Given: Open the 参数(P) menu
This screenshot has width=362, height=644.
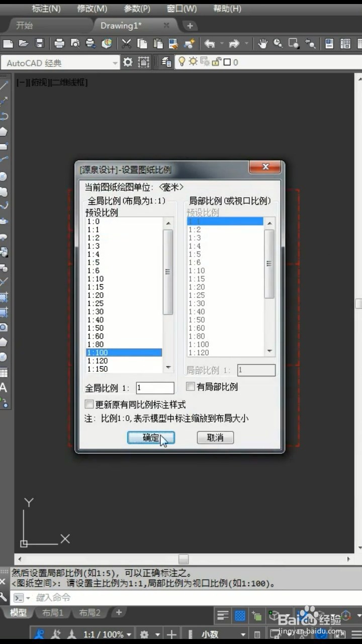Looking at the screenshot, I should pyautogui.click(x=137, y=9).
